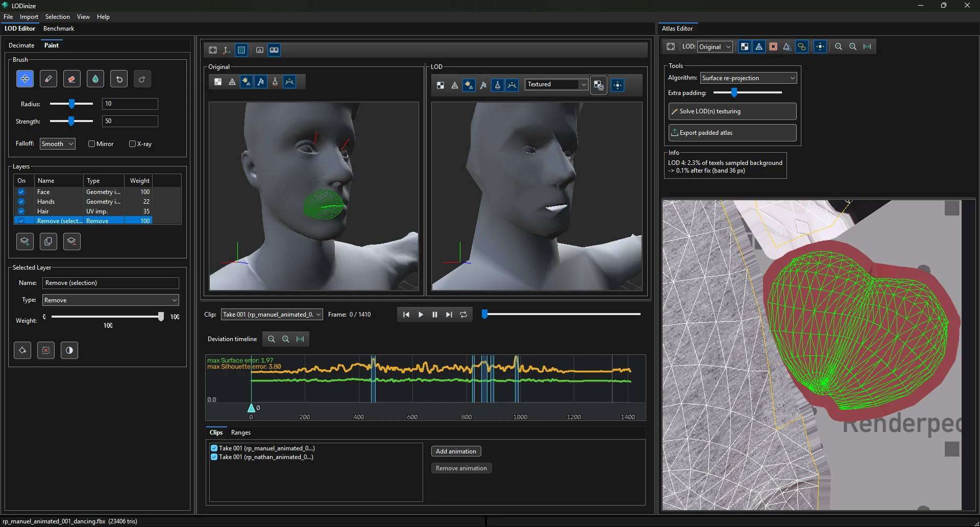Image resolution: width=980 pixels, height=527 pixels.
Task: Open the Selection menu
Action: (58, 17)
